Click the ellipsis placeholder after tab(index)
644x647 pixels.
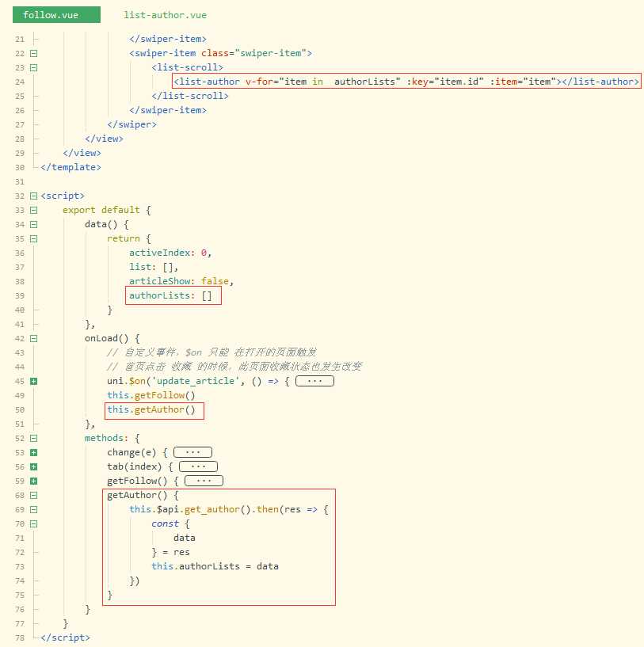198,466
